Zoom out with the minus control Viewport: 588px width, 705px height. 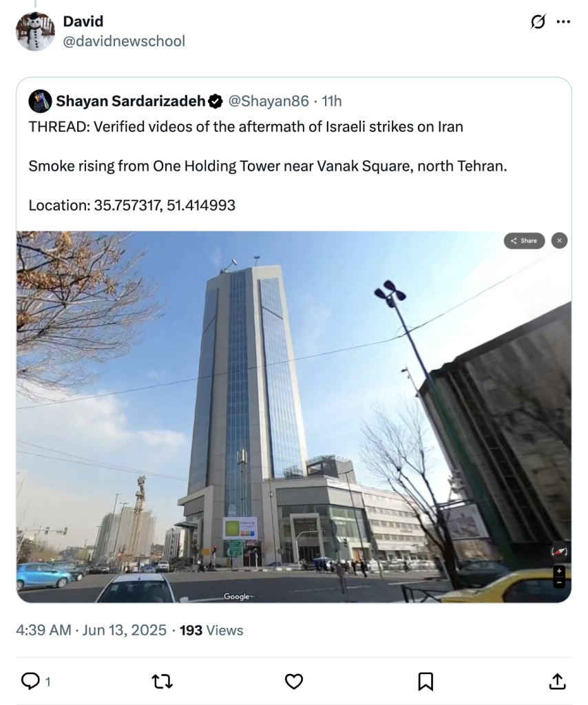point(559,582)
